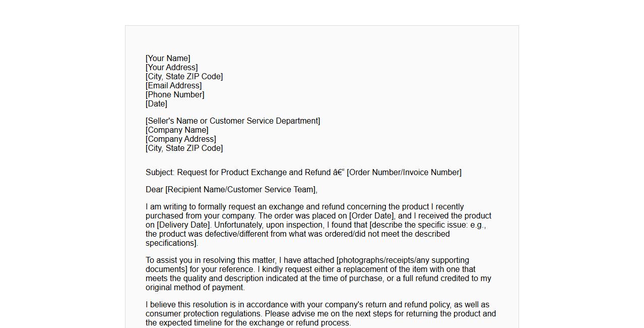Click the [photographs/receipts/any supporting documents] placeholder
Image resolution: width=644 pixels, height=328 pixels.
click(x=402, y=260)
